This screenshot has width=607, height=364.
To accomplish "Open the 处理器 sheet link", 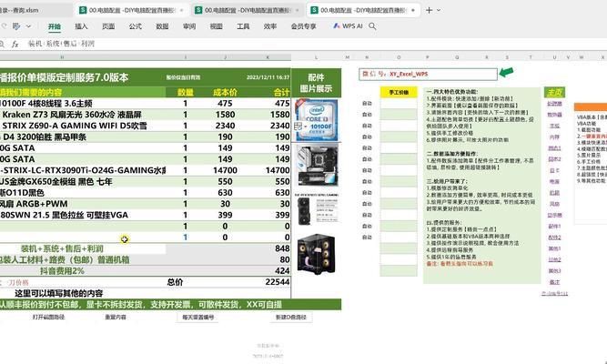I will tap(554, 104).
